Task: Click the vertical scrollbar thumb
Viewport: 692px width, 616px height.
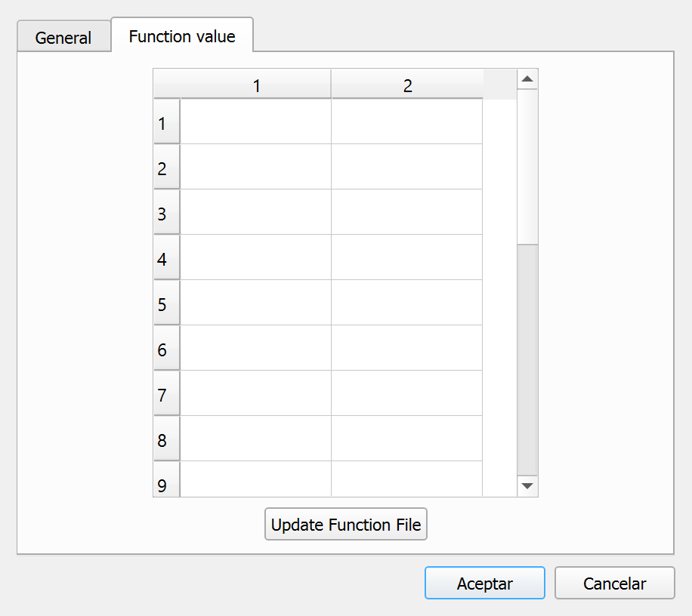Action: coord(527,167)
